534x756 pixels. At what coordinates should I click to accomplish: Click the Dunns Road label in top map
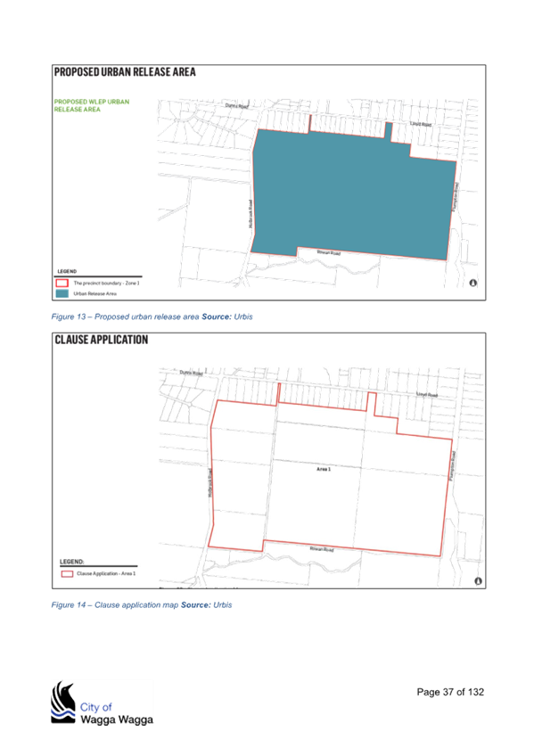pyautogui.click(x=236, y=105)
